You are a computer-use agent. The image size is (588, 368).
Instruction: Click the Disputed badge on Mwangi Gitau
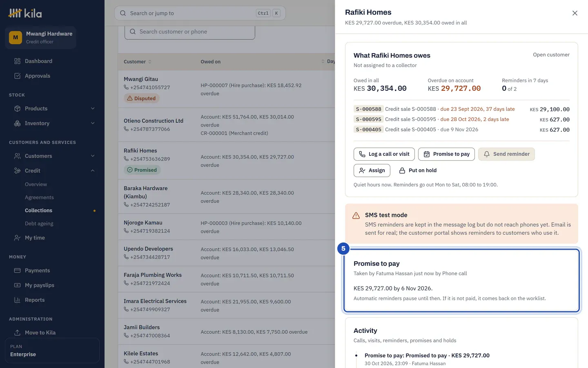(x=142, y=98)
